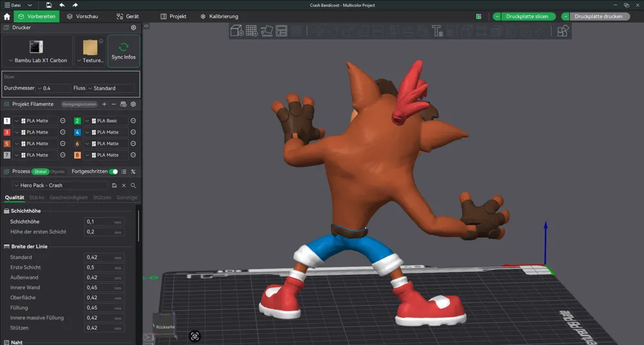The image size is (644, 345).
Task: Open the Bambu Lab X1 Carbon printer dropdown
Action: pyautogui.click(x=37, y=60)
